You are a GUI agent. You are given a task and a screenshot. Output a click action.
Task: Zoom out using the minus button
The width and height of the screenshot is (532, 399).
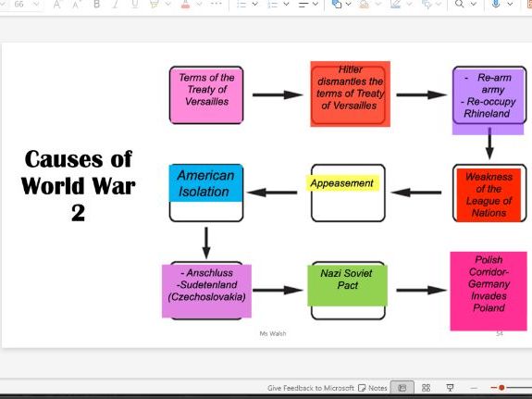[x=474, y=388]
